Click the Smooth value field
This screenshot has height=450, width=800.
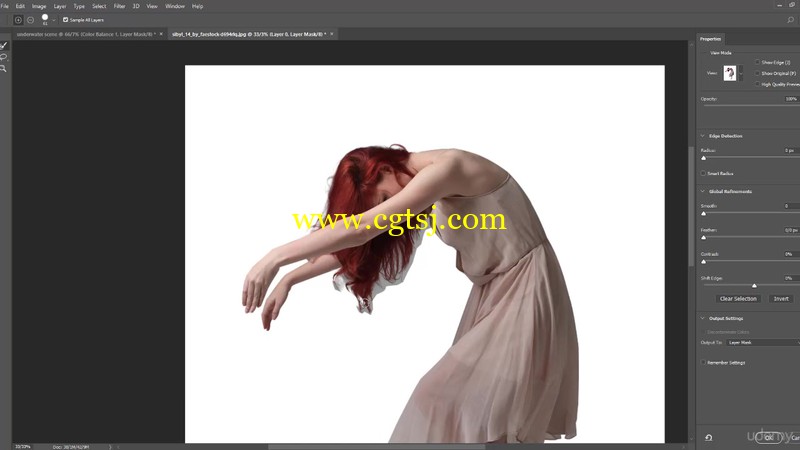[x=790, y=206]
